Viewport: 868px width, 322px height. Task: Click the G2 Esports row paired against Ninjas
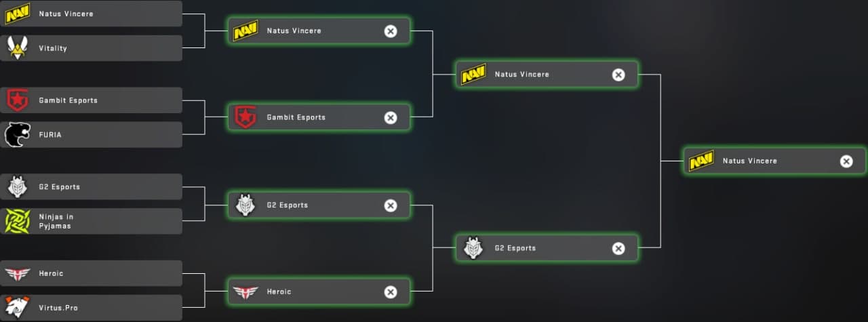[102, 186]
